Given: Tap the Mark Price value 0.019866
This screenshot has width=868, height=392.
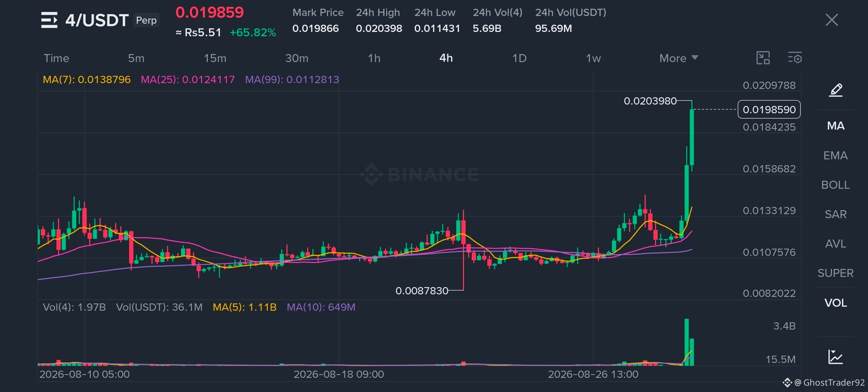Looking at the screenshot, I should click(315, 28).
